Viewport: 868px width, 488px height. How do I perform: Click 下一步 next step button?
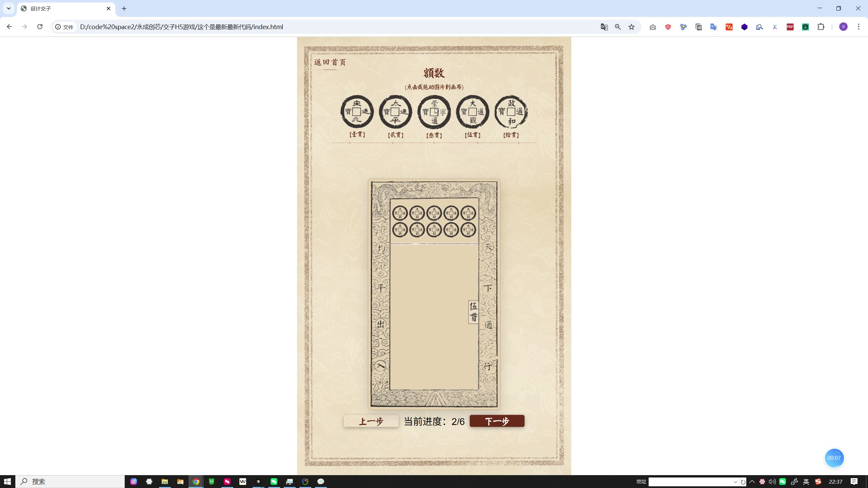click(x=497, y=421)
